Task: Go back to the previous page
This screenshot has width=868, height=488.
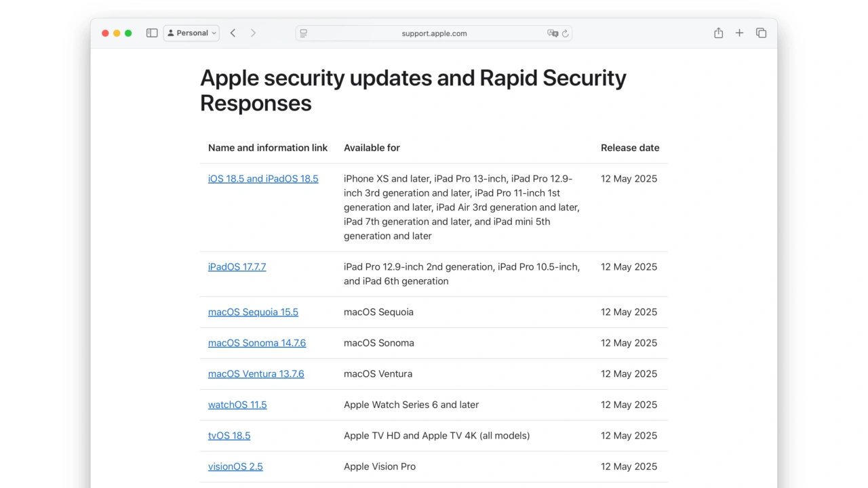Action: (x=233, y=33)
